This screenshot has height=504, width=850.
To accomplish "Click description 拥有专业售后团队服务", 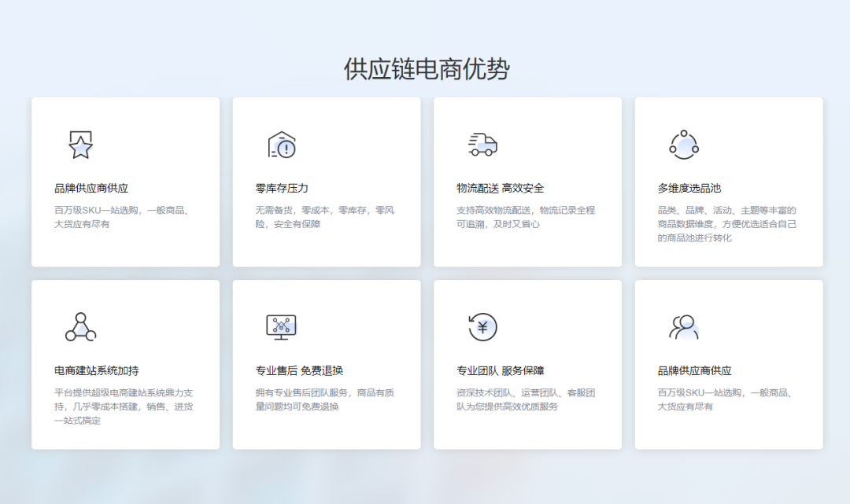I will (325, 399).
